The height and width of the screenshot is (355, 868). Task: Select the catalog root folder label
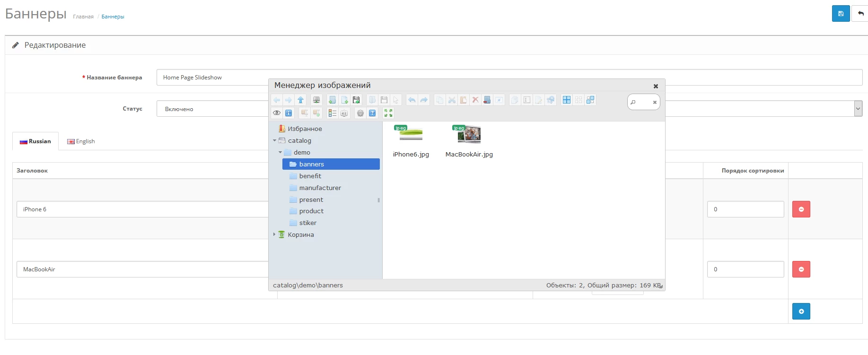299,140
